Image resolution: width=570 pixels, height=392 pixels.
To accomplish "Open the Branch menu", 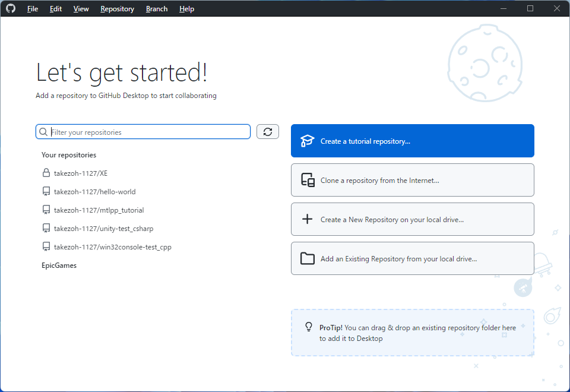I will click(x=156, y=8).
